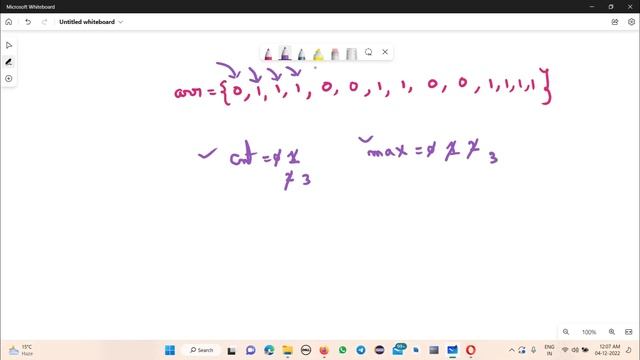
Task: Select the red pen in the ink toolbar
Action: 268,54
